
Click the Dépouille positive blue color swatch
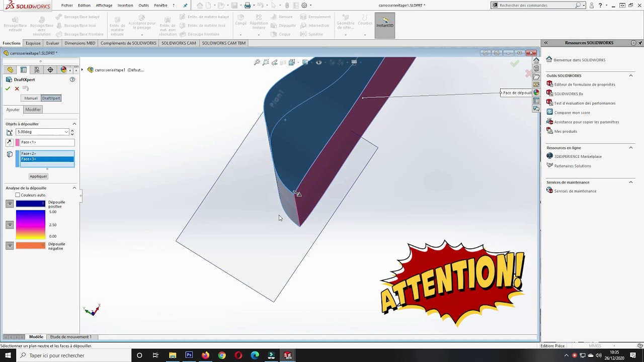click(31, 204)
